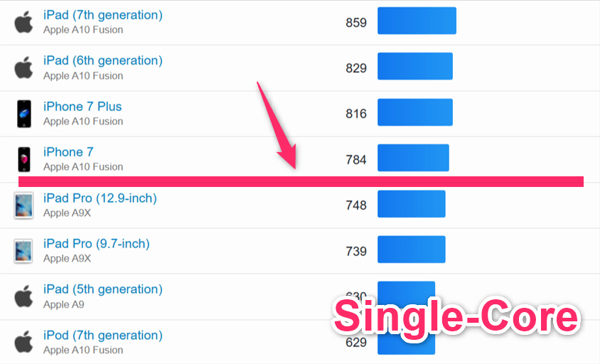
Task: Select the iPhone 7 benchmark link
Action: pos(68,152)
